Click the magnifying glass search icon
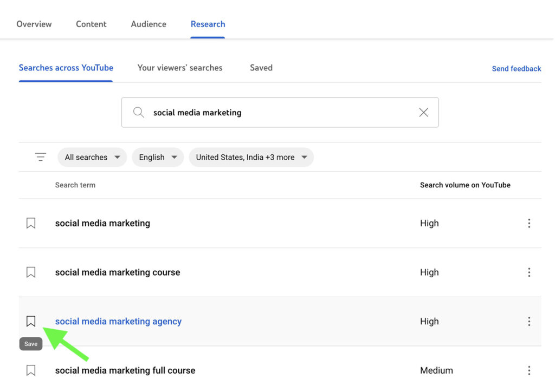Image resolution: width=555 pixels, height=392 pixels. 138,112
